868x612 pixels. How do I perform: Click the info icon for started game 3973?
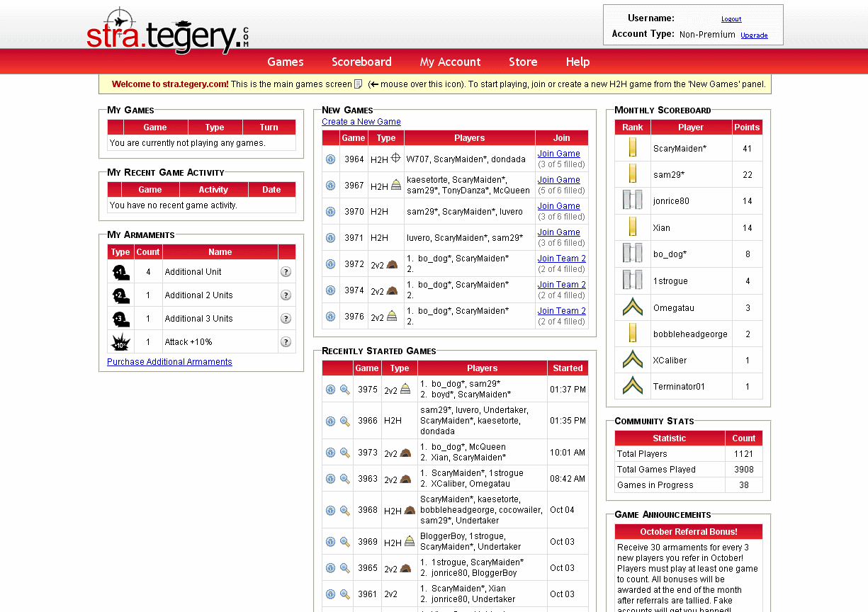330,453
